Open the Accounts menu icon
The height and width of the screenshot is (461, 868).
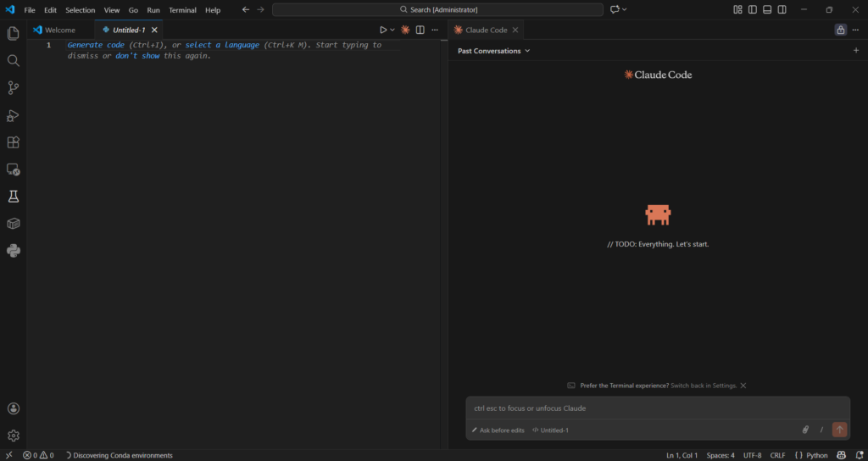[x=14, y=408]
